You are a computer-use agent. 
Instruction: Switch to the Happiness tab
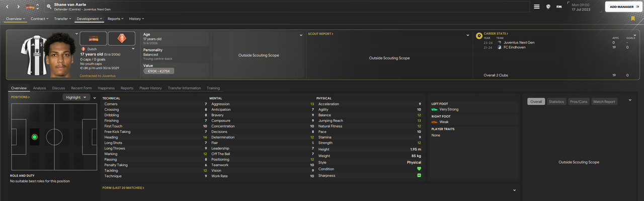106,88
